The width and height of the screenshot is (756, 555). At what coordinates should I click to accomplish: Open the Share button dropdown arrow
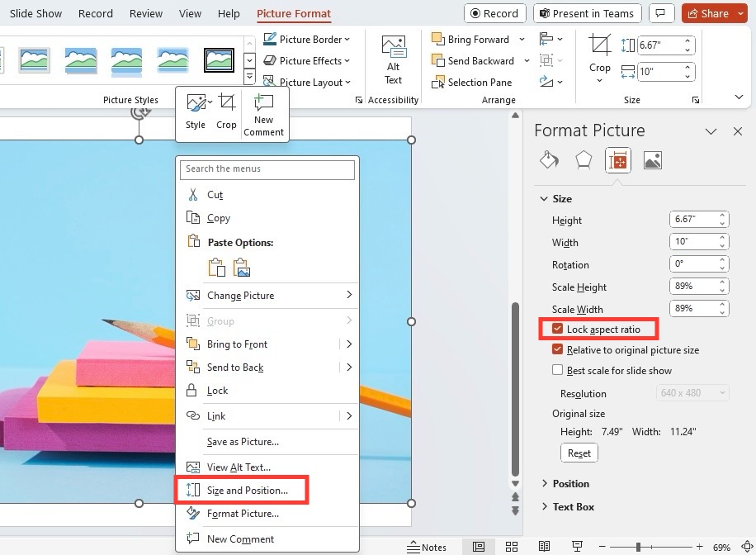(741, 13)
